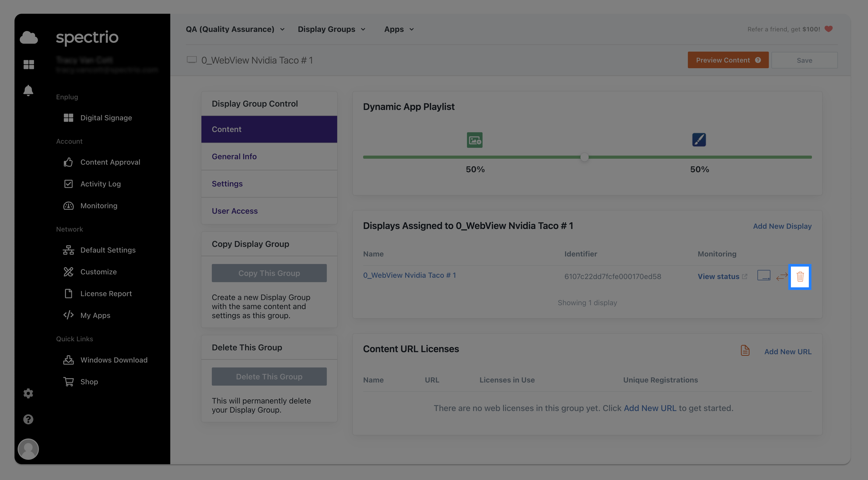
Task: Open License Report
Action: click(x=97, y=294)
